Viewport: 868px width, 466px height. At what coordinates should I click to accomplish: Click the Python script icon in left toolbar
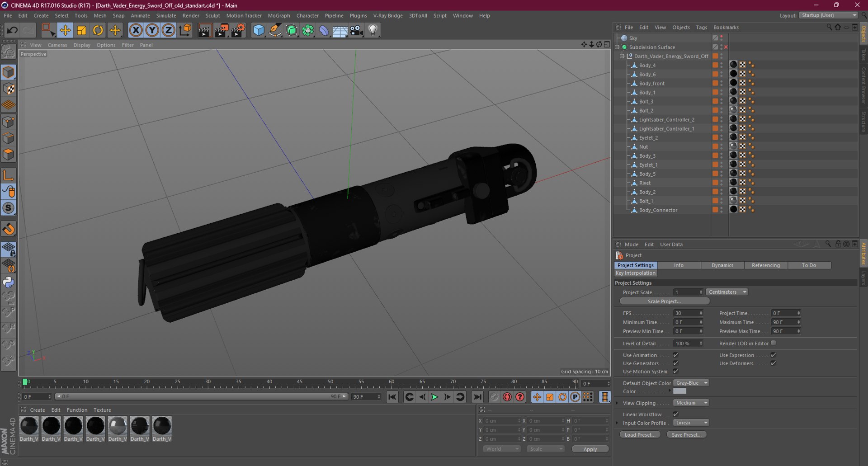coord(9,282)
